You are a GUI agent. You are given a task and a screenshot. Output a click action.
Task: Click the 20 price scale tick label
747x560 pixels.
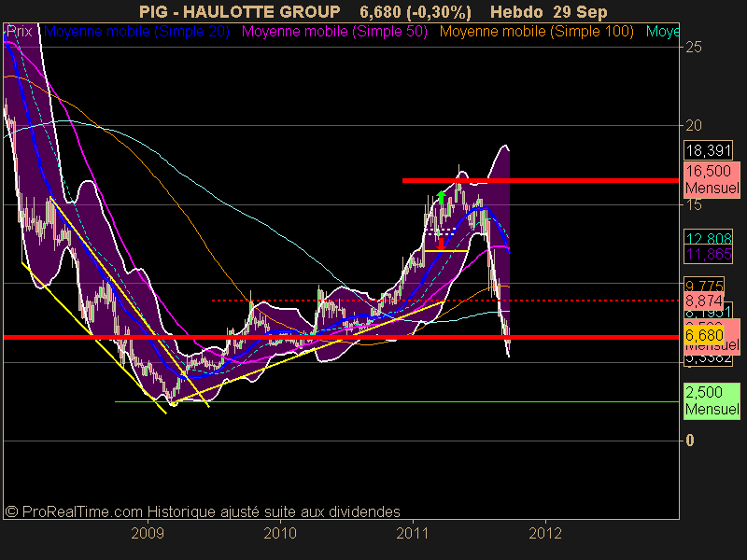pyautogui.click(x=694, y=126)
